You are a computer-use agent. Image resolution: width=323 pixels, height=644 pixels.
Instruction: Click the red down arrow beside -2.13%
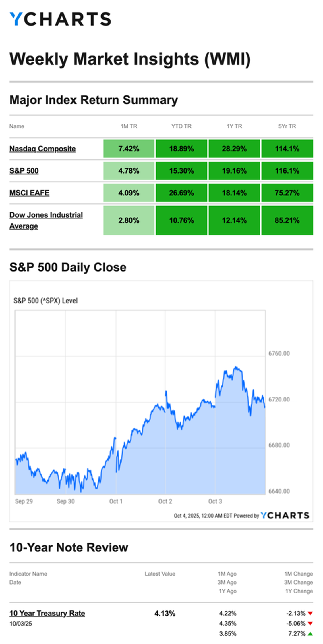310,613
